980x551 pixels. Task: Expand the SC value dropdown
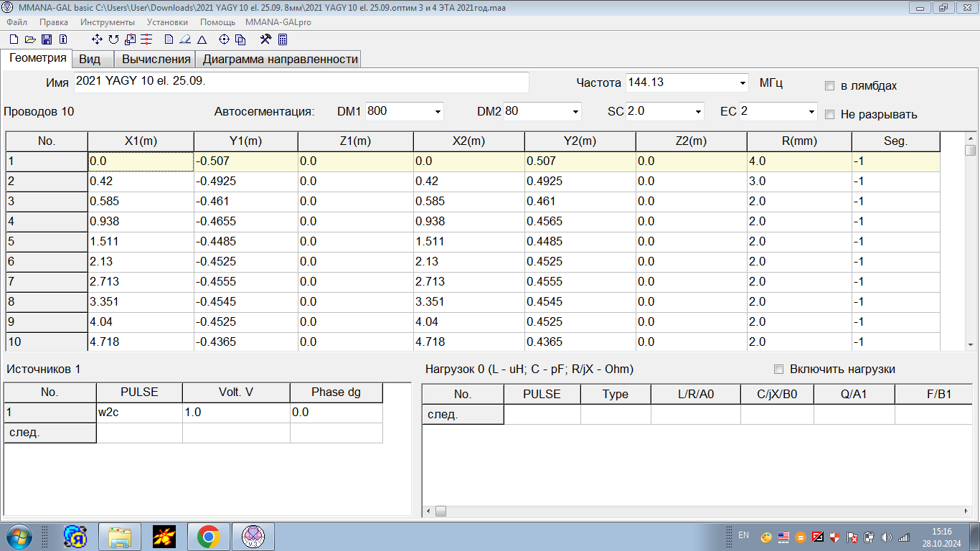698,112
